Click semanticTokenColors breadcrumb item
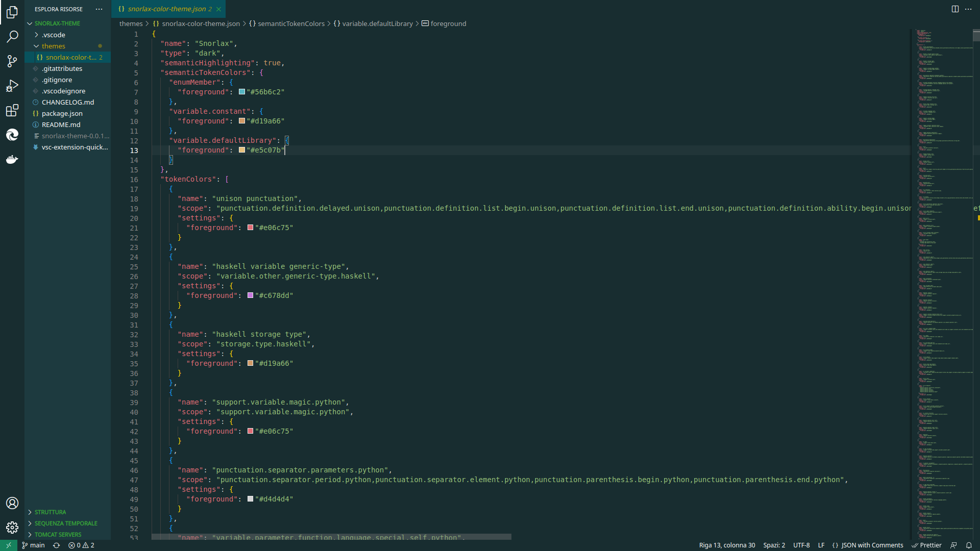The height and width of the screenshot is (551, 980). [x=291, y=23]
